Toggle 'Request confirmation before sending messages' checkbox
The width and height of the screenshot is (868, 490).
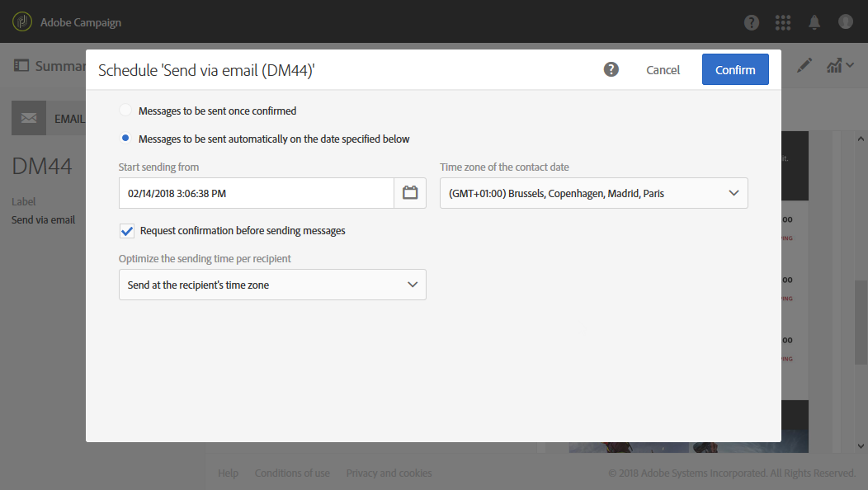coord(127,231)
